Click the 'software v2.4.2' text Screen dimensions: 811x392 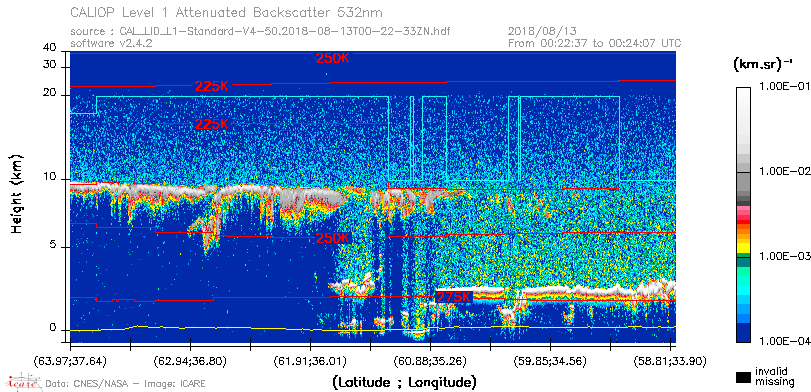111,43
